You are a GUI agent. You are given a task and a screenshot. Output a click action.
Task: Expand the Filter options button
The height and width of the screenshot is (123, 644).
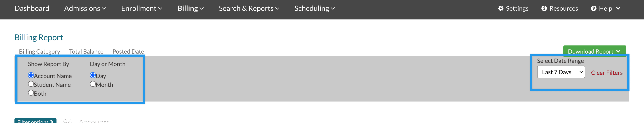[35, 121]
